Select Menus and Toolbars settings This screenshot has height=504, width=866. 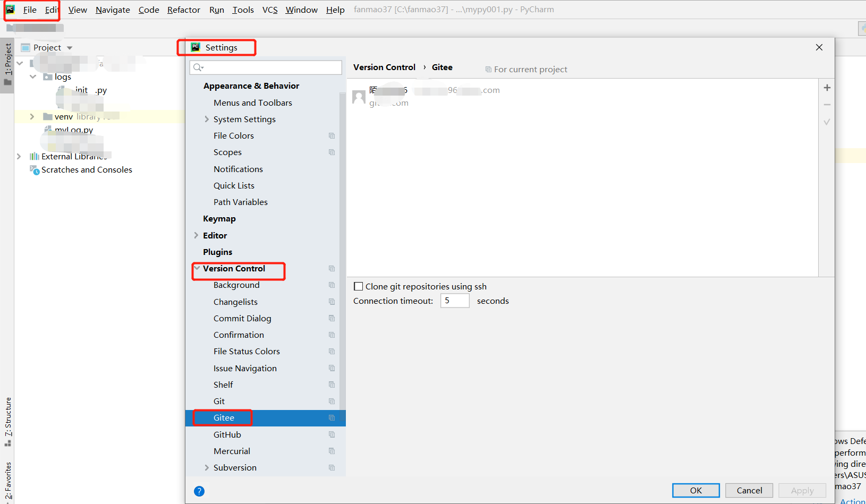(x=253, y=103)
